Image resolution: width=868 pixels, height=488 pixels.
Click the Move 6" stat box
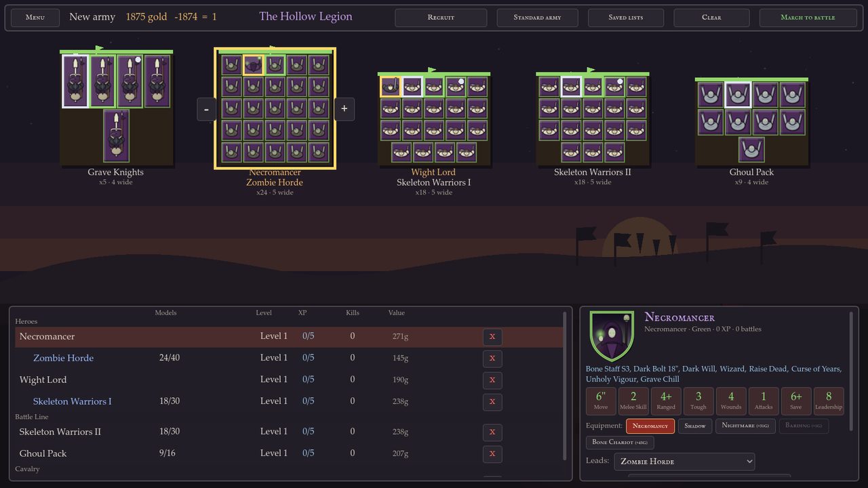(x=601, y=401)
